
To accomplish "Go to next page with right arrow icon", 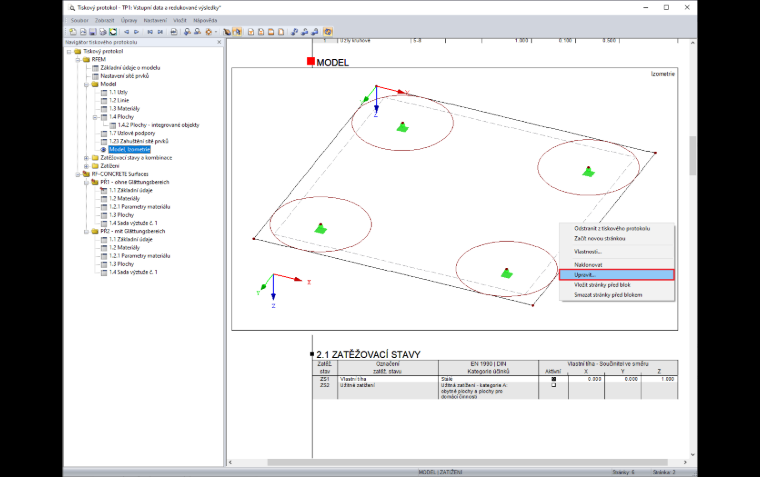I will [x=136, y=32].
